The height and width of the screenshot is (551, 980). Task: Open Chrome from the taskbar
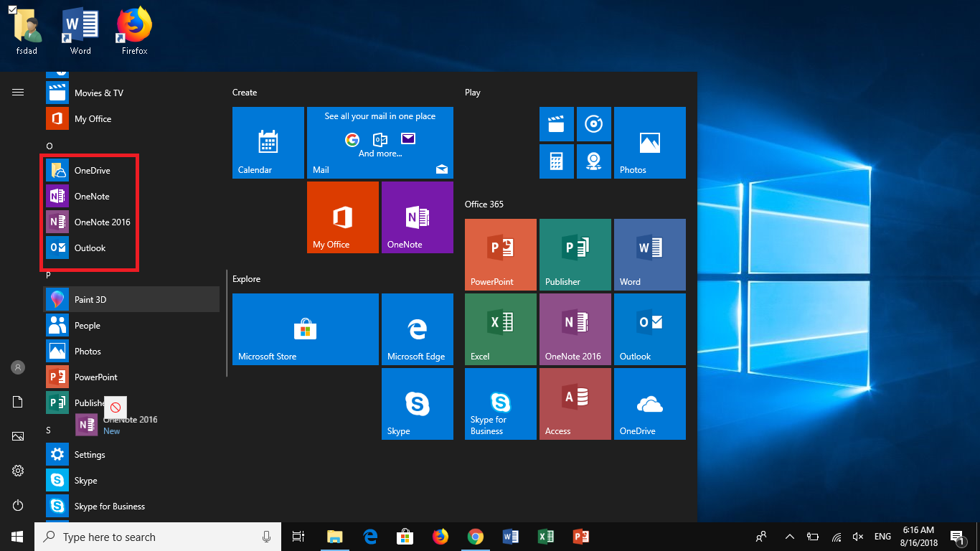(x=475, y=537)
